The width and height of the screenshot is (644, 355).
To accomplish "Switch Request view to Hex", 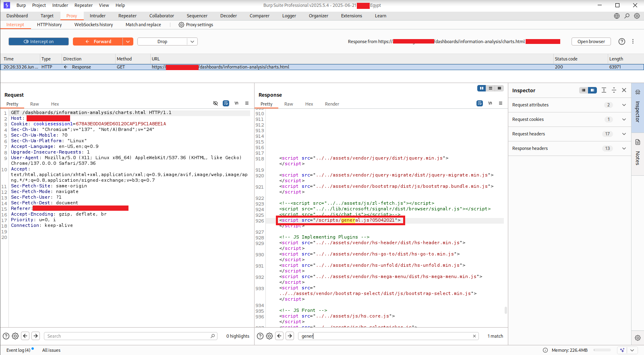I will coord(55,104).
